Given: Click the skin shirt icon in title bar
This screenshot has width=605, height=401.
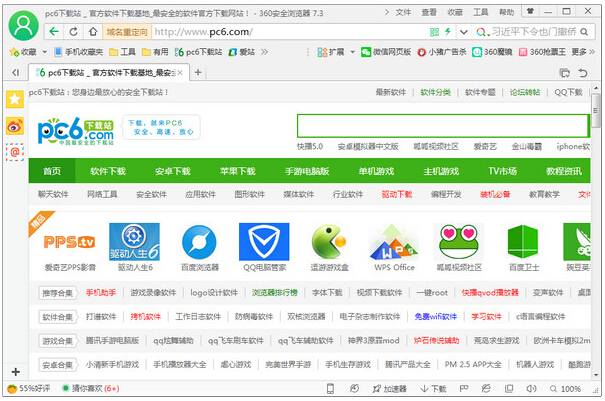Looking at the screenshot, I should point(531,11).
